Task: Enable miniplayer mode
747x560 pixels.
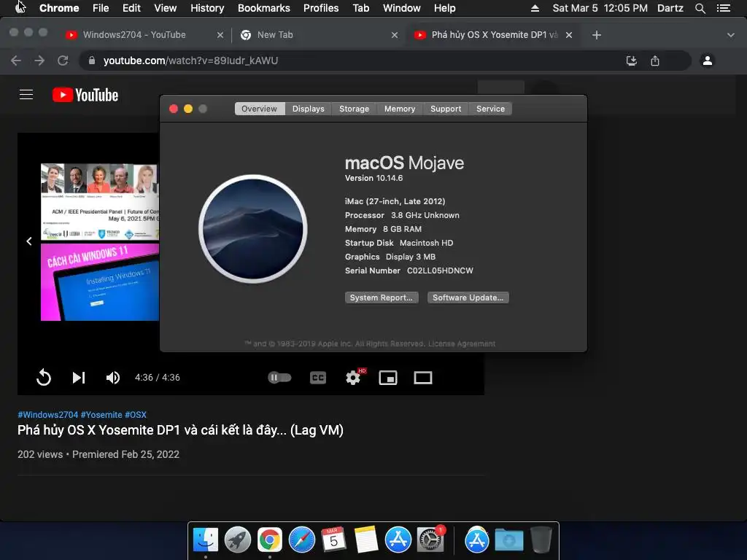Action: click(388, 378)
